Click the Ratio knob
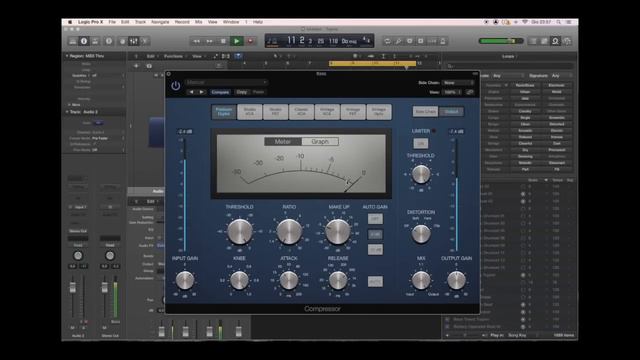This screenshot has height=360, width=640. tap(289, 231)
